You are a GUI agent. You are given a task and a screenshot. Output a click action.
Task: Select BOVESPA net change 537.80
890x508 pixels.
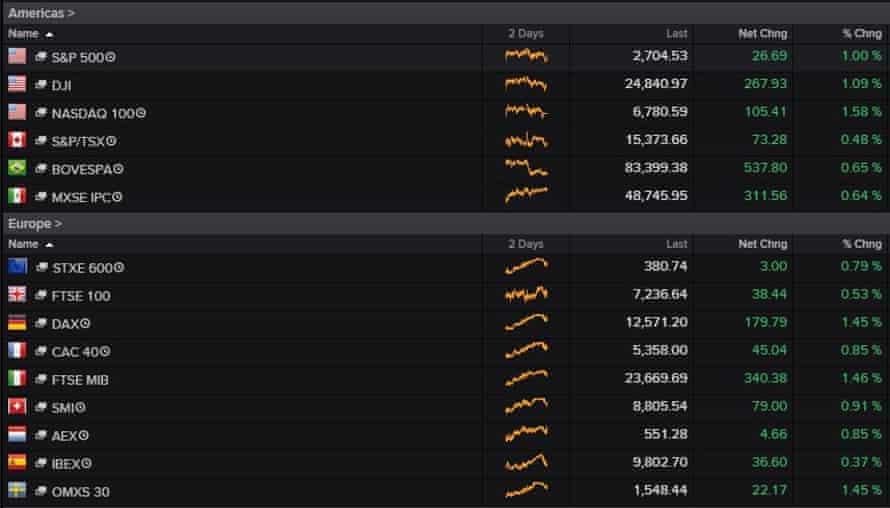[x=766, y=167]
